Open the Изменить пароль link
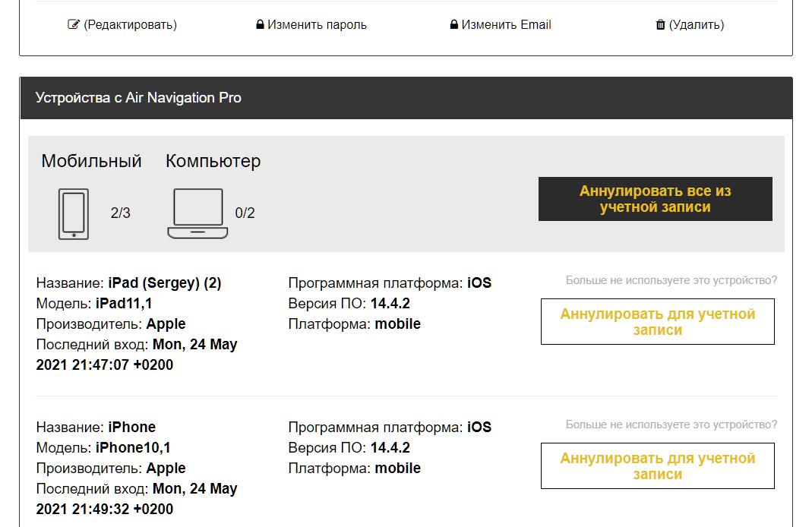 [x=317, y=24]
